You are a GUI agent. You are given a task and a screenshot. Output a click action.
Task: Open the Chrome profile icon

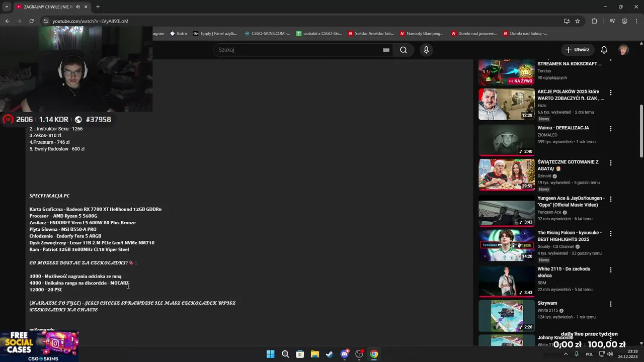coord(624,21)
